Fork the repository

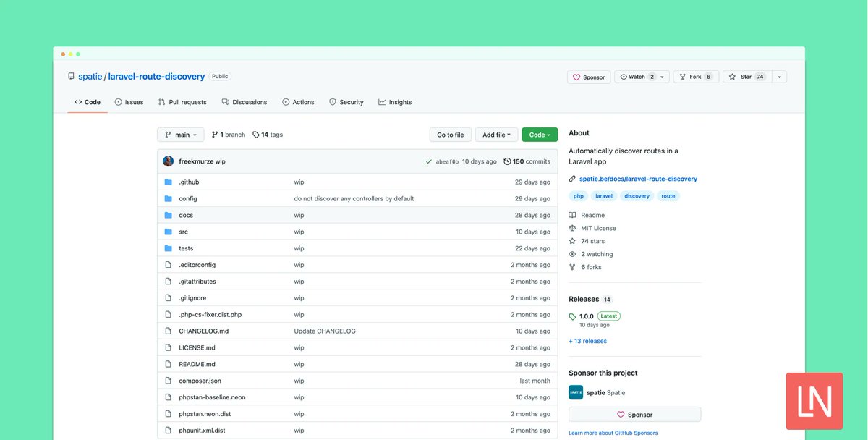pyautogui.click(x=696, y=77)
